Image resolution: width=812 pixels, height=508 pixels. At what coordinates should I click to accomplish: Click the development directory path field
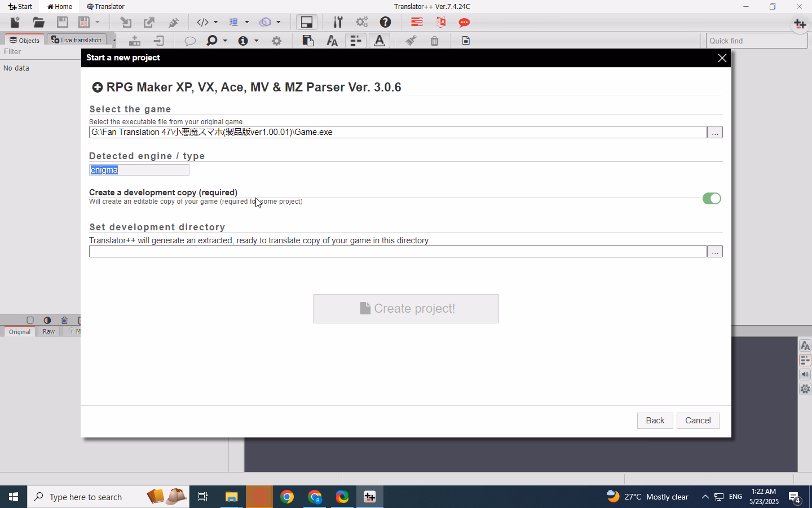coord(398,251)
